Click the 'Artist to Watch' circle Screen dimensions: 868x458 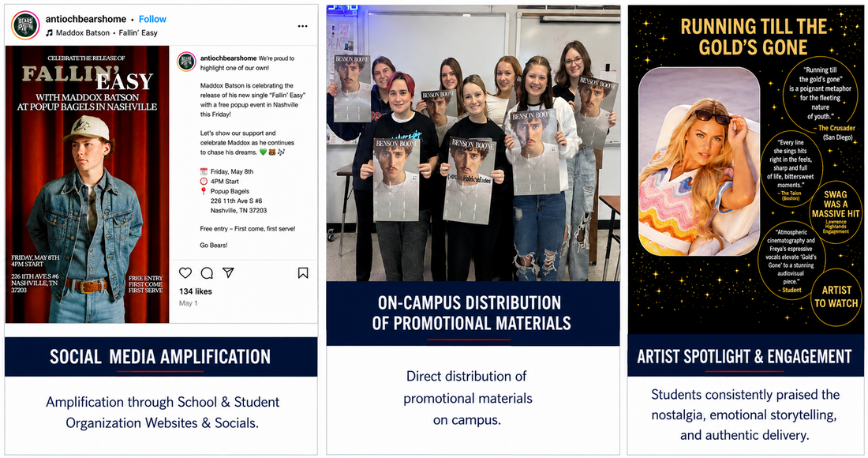[836, 297]
